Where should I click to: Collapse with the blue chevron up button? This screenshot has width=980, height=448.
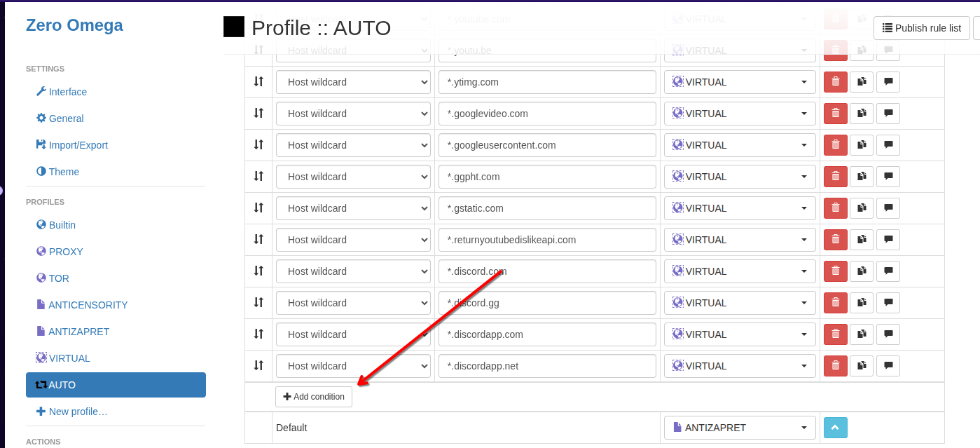[x=835, y=428]
